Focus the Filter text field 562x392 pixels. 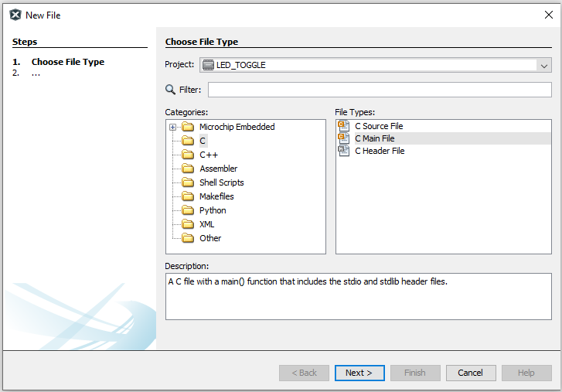pyautogui.click(x=380, y=90)
